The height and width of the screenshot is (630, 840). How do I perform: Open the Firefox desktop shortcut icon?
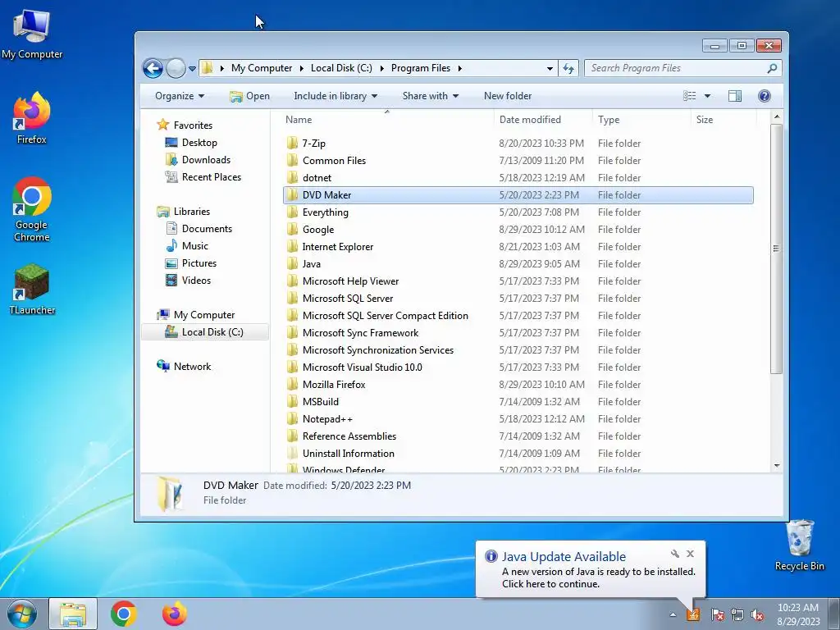pos(32,111)
